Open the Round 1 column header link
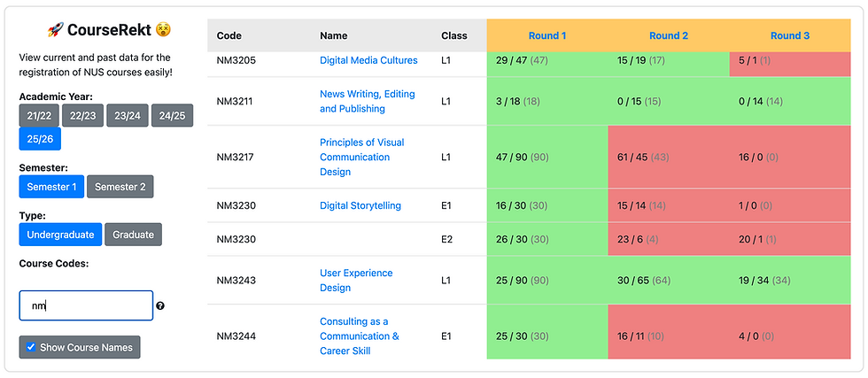This screenshot has height=378, width=868. click(x=547, y=35)
